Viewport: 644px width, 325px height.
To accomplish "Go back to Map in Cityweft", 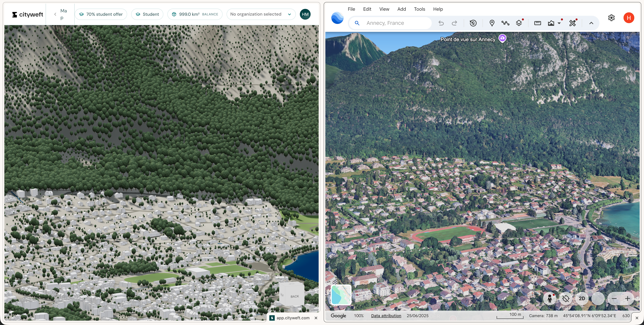I will (61, 14).
